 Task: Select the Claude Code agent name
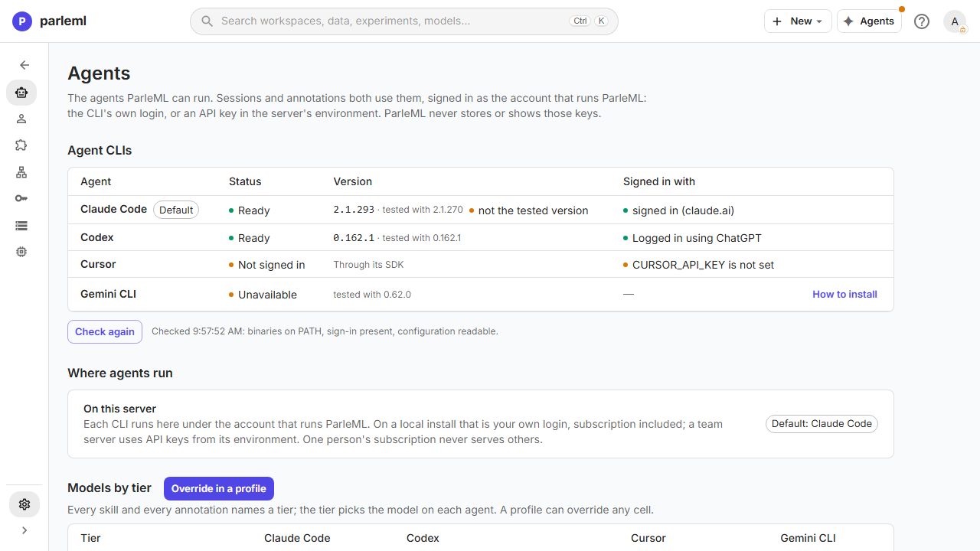(113, 210)
